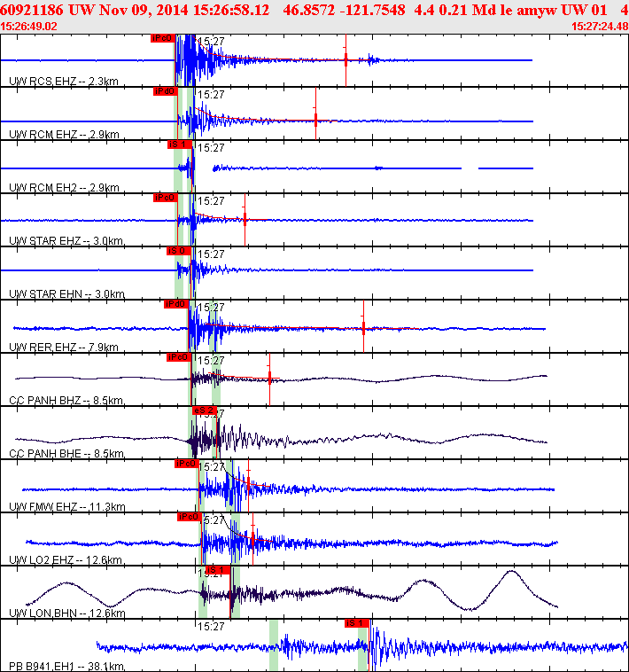This screenshot has height=672, width=629.
Task: Click the coordinates '46.8572 -121.7548' in header
Action: pos(344,10)
